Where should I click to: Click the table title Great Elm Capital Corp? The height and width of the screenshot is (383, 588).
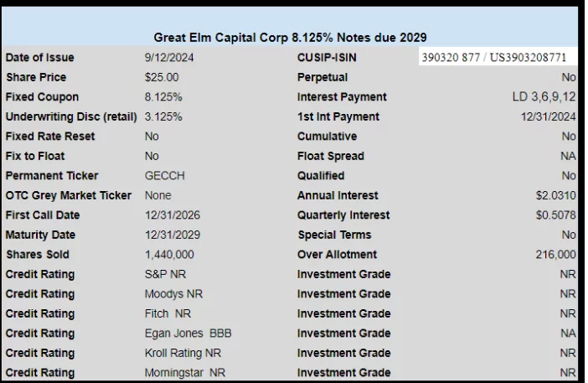click(x=290, y=38)
